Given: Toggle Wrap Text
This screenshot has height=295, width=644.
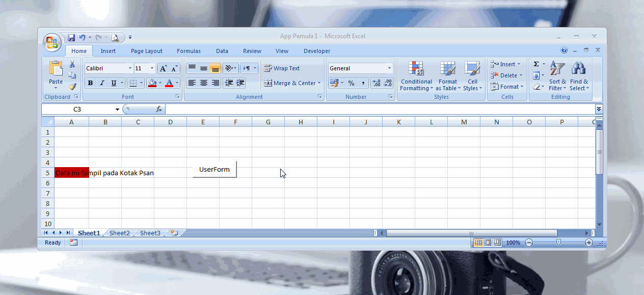Looking at the screenshot, I should pos(282,68).
